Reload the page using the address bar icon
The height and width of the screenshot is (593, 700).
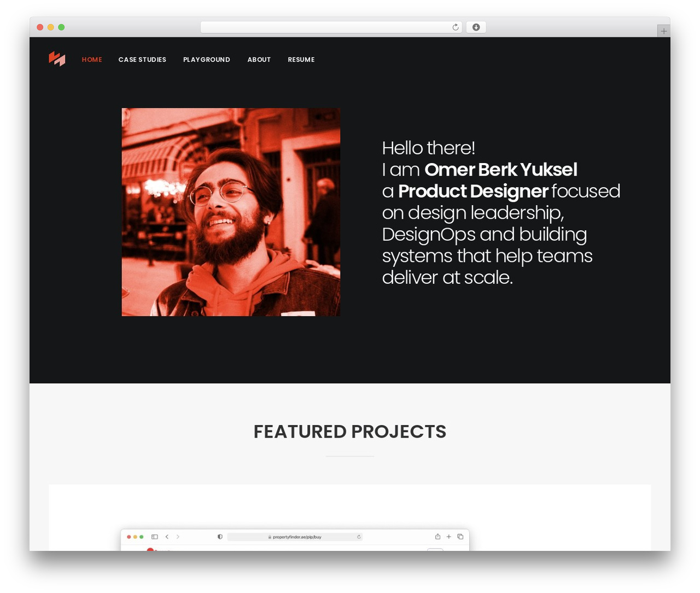pyautogui.click(x=456, y=27)
